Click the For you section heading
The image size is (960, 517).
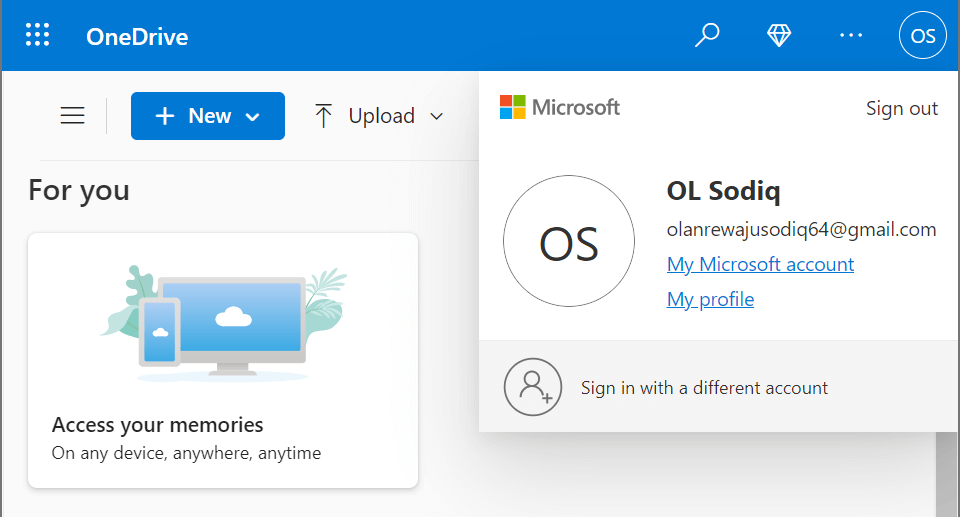79,190
